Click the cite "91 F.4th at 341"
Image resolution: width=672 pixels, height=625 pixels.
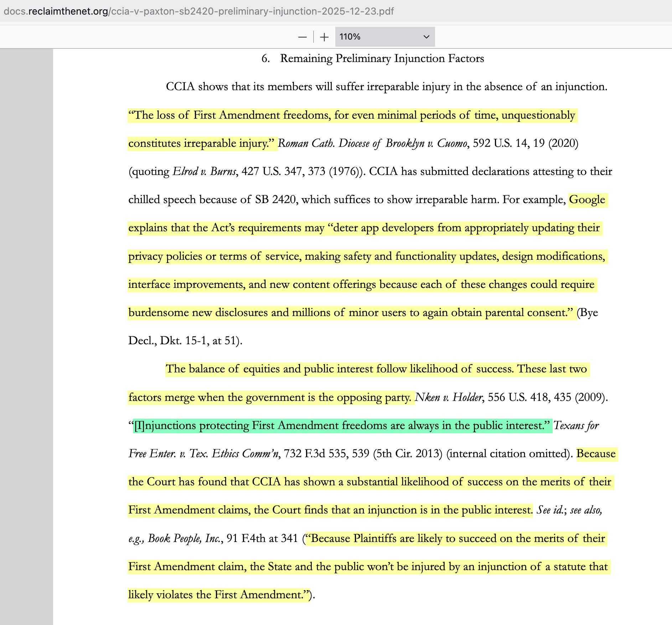click(x=262, y=538)
